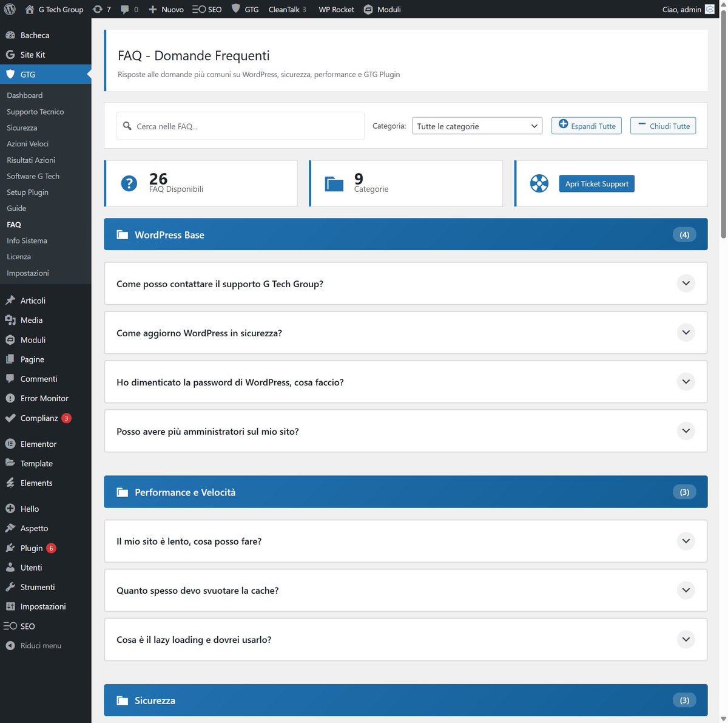Open Moduli via the circular icon in admin bar
The height and width of the screenshot is (723, 728).
point(368,9)
